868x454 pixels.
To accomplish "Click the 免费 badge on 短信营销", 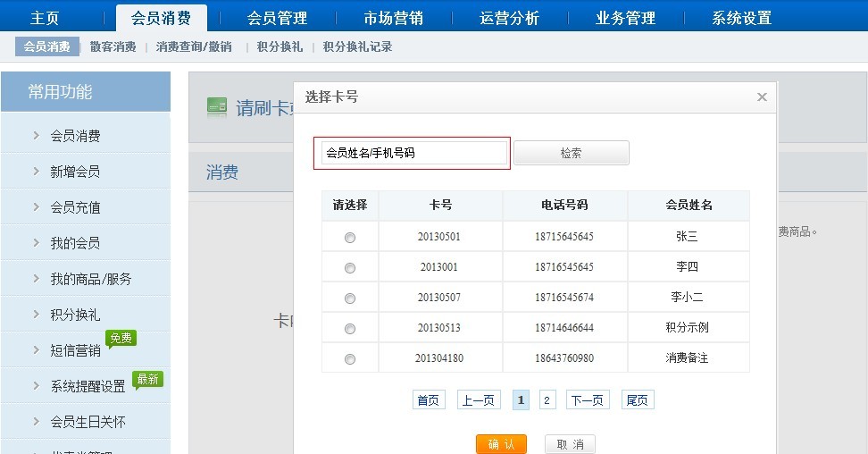I will (x=121, y=339).
